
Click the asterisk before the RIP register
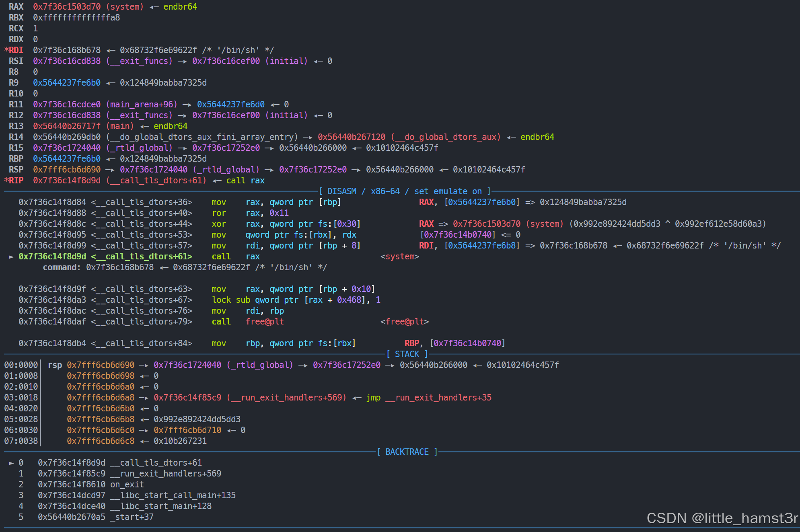click(x=6, y=181)
